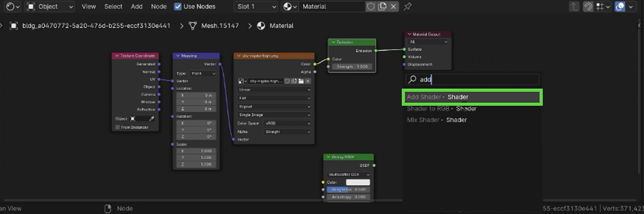The image size is (644, 214).
Task: Open image with the folder icon
Action: click(301, 81)
